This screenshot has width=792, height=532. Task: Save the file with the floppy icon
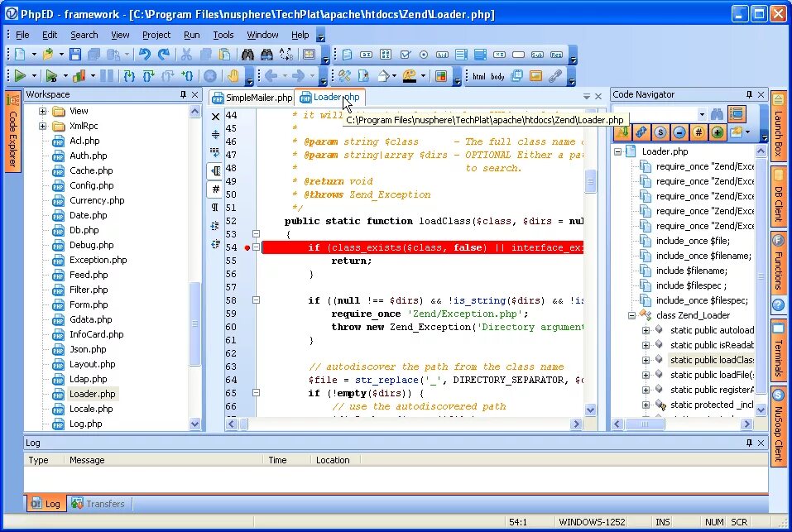tap(75, 55)
